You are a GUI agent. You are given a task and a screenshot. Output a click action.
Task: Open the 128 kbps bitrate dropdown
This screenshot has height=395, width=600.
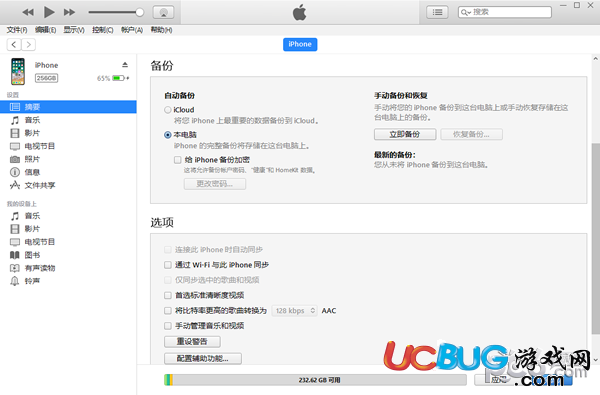coord(294,310)
